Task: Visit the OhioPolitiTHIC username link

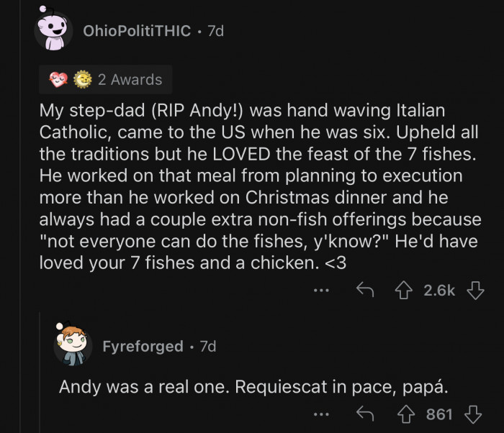Action: point(138,31)
